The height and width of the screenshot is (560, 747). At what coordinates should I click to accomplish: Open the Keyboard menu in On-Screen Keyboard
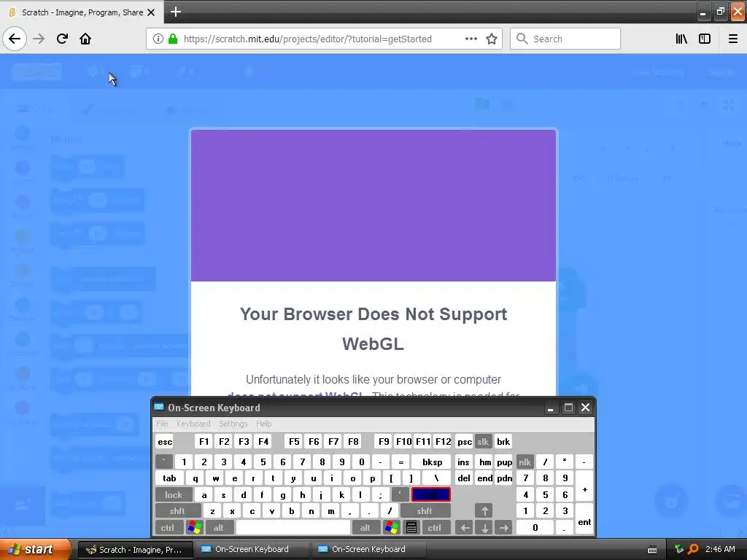click(x=193, y=424)
